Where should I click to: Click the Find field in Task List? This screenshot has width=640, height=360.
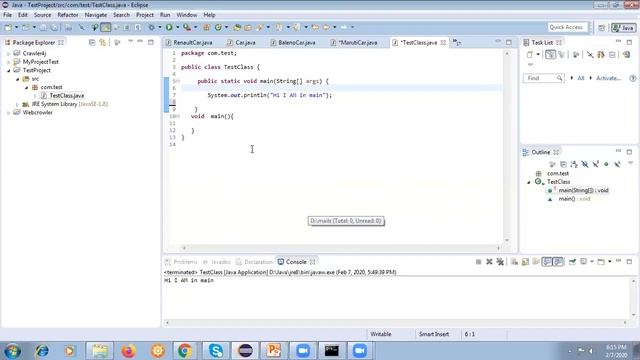click(543, 78)
